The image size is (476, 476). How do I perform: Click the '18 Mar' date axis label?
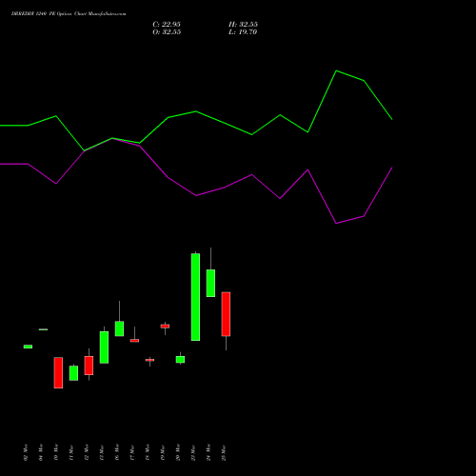148,452
